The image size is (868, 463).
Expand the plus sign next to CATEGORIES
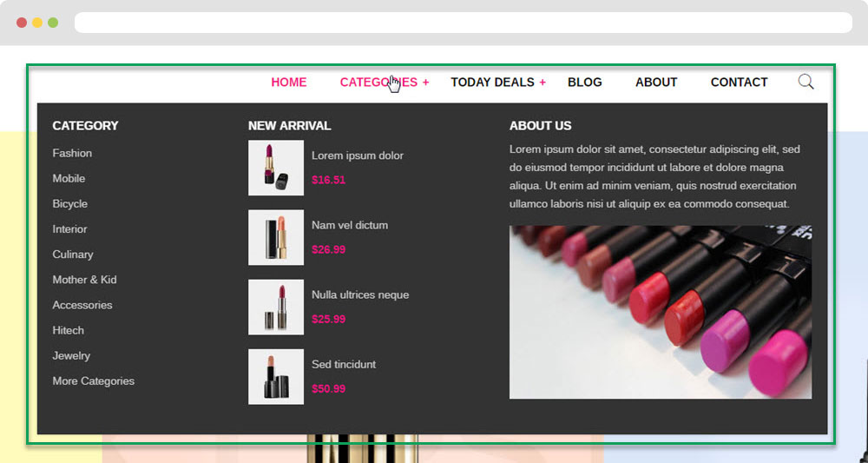click(425, 82)
